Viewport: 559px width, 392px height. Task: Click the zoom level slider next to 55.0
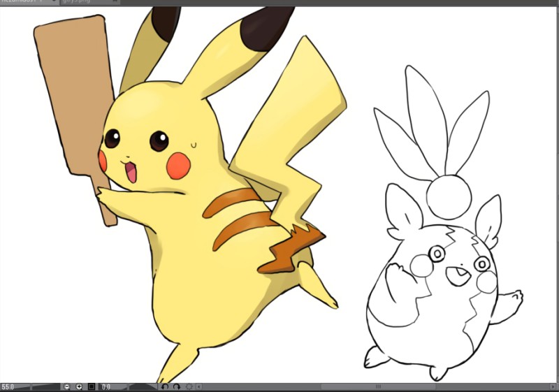coord(46,386)
